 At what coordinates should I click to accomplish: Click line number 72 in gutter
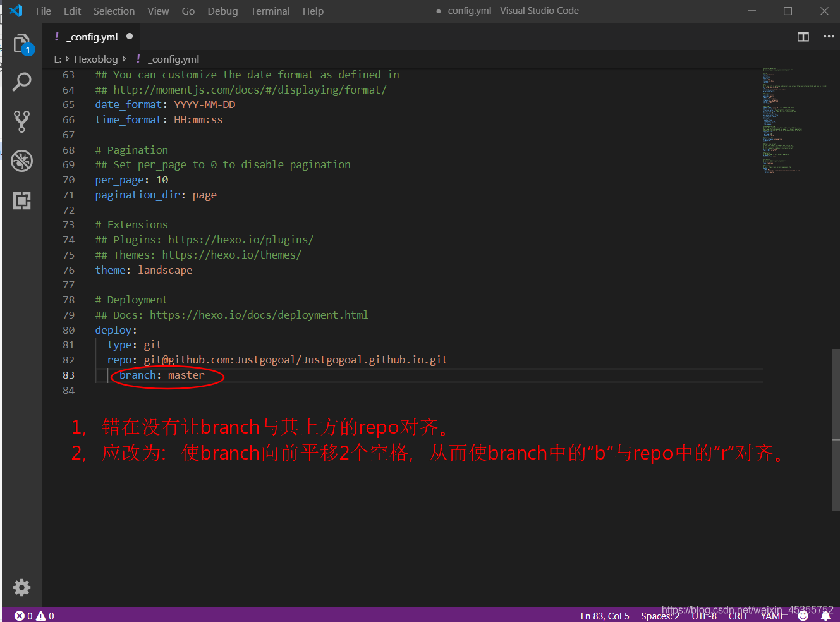click(68, 210)
